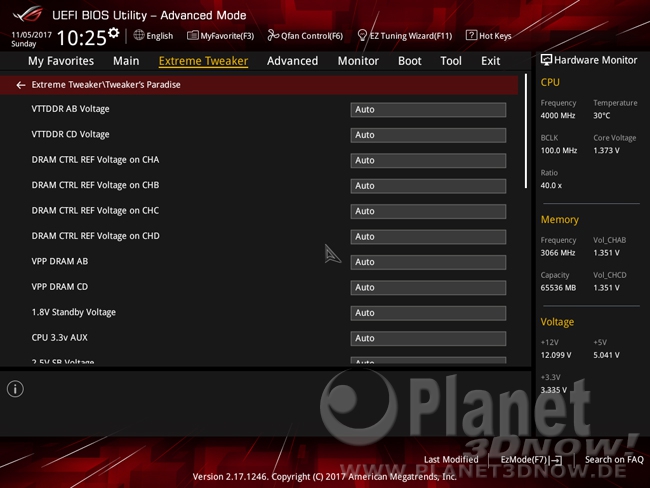The image size is (650, 488).
Task: Click Search on FAQ link
Action: tap(614, 460)
